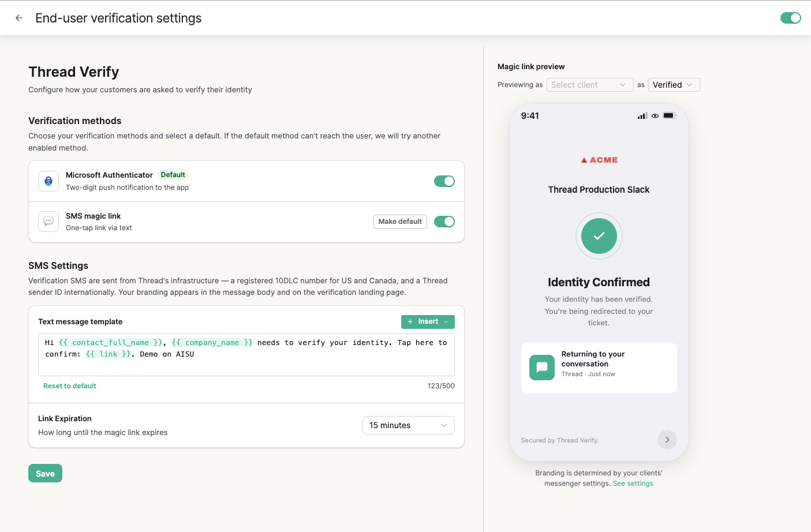Screen dimensions: 811x532
Task: Click the Microsoft Authenticator app icon
Action: pos(48,181)
